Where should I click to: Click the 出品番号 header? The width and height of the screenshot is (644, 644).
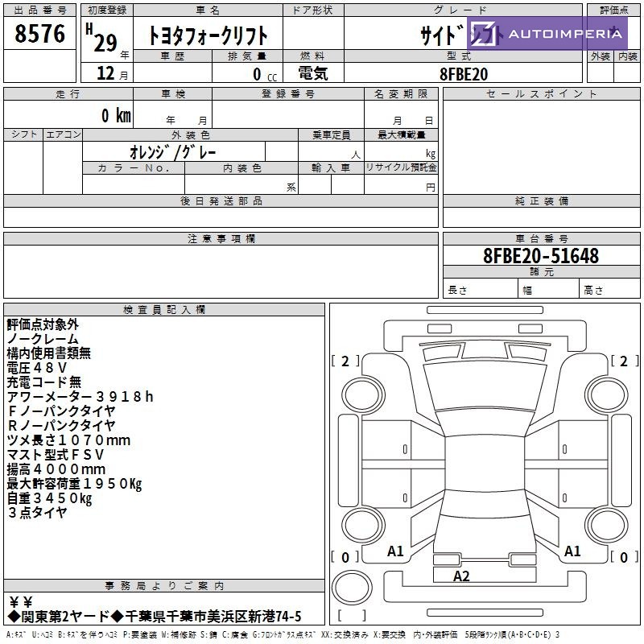pos(39,10)
